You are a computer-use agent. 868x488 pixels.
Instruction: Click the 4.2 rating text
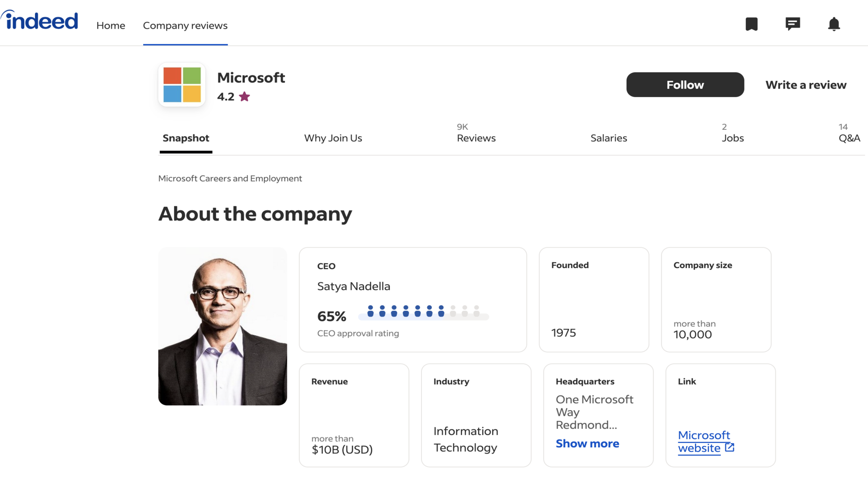point(226,96)
